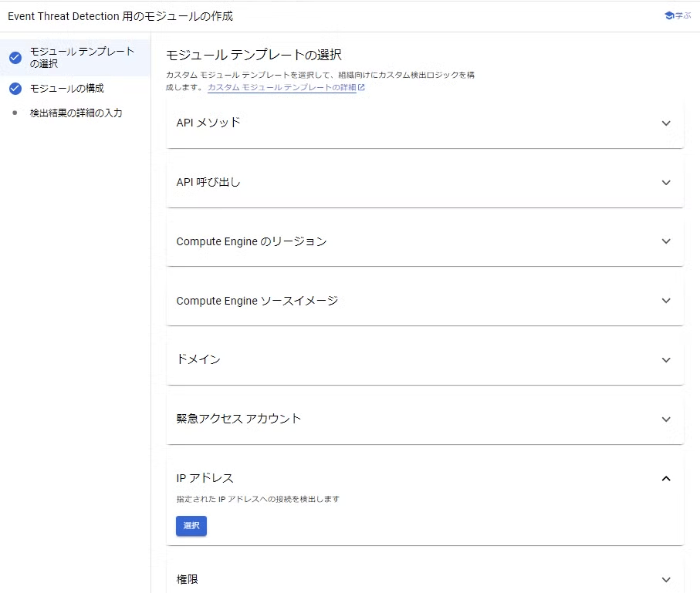700x593 pixels.
Task: Expand 緊急アクセス アカウント chevron
Action: pyautogui.click(x=666, y=419)
